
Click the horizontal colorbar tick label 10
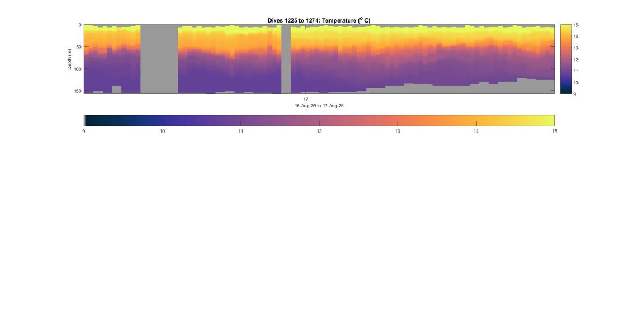coord(162,131)
